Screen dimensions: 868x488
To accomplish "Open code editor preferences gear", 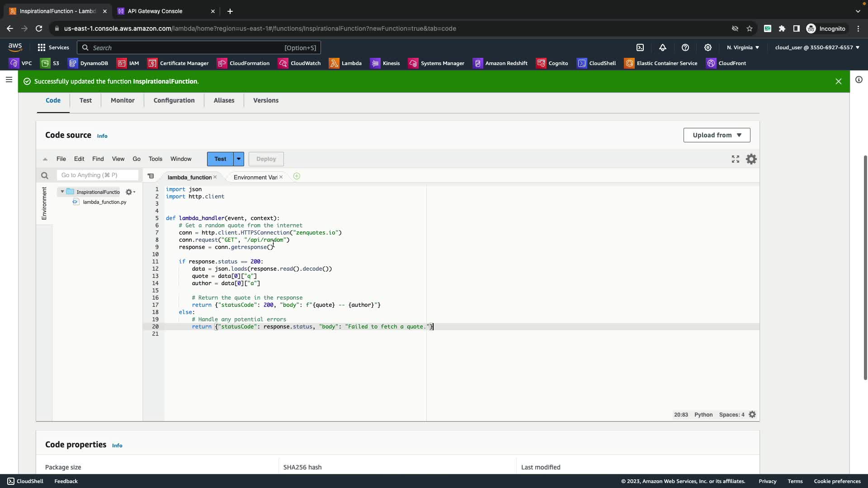I will tap(751, 159).
